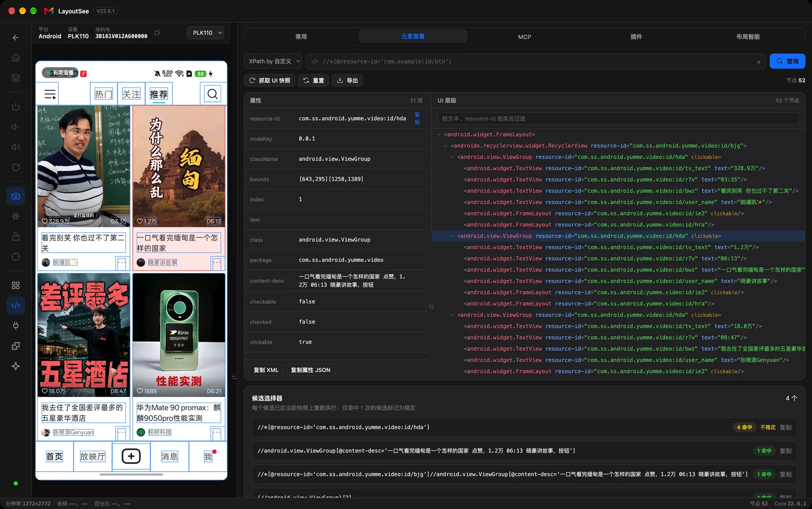
Task: Switch to the 常用 tab
Action: pos(301,37)
